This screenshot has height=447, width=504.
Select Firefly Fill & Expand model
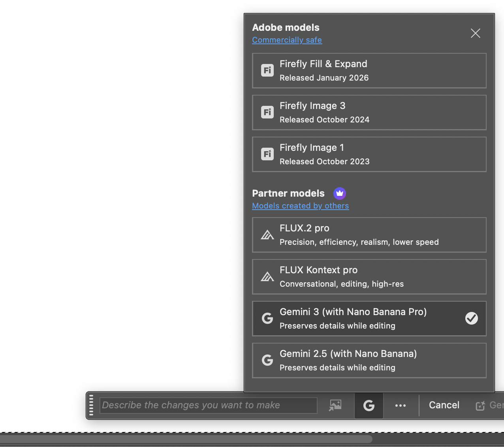pos(369,71)
